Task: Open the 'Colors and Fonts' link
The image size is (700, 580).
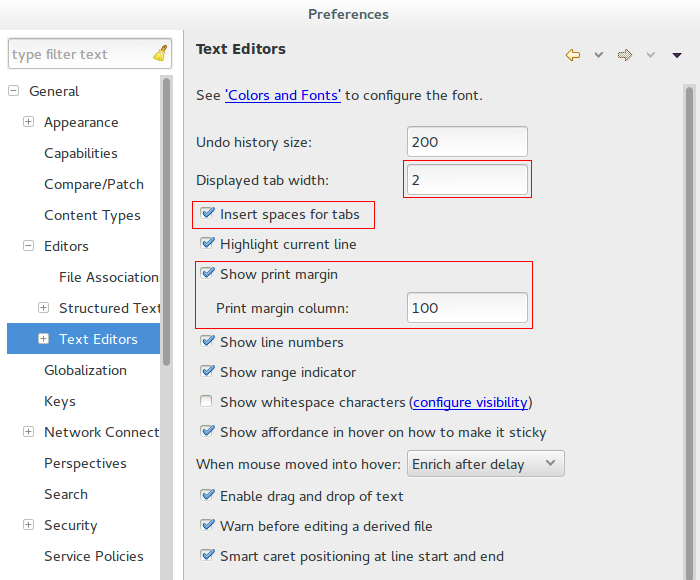Action: (283, 96)
